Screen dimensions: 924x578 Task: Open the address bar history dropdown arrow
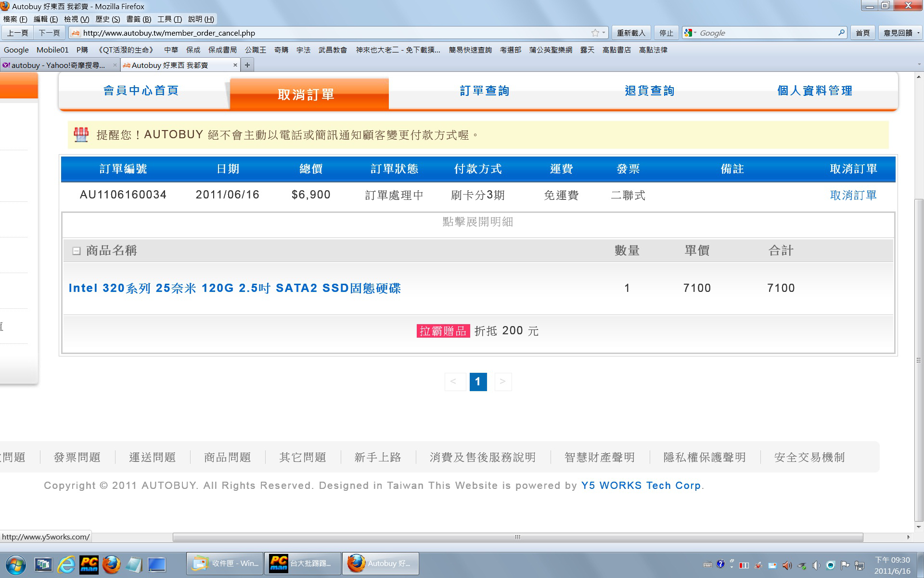point(604,33)
